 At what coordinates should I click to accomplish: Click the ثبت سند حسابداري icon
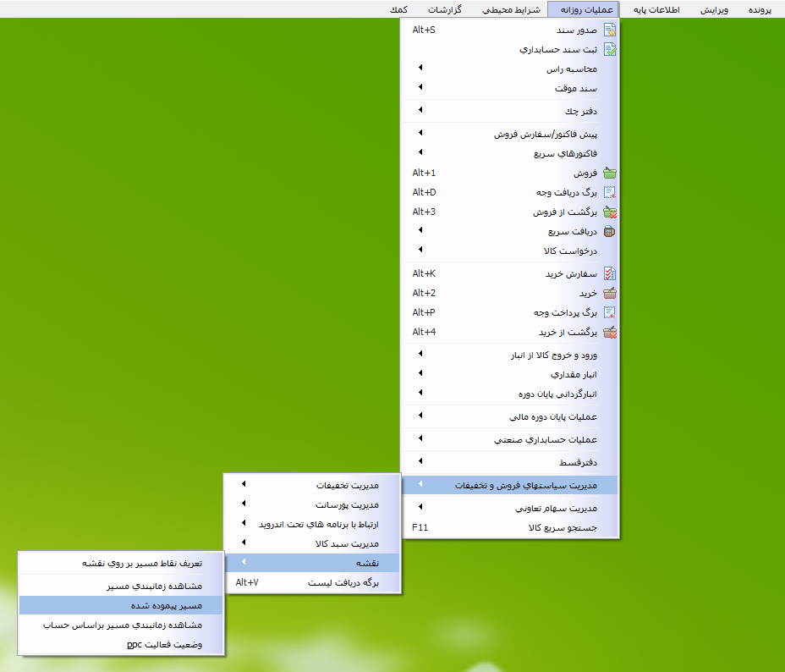tap(609, 49)
